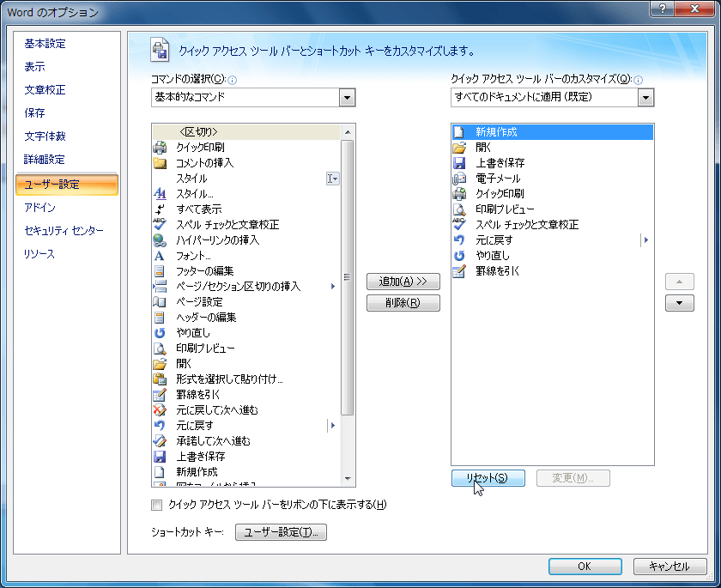Click command list scrollbar up arrow

point(348,132)
